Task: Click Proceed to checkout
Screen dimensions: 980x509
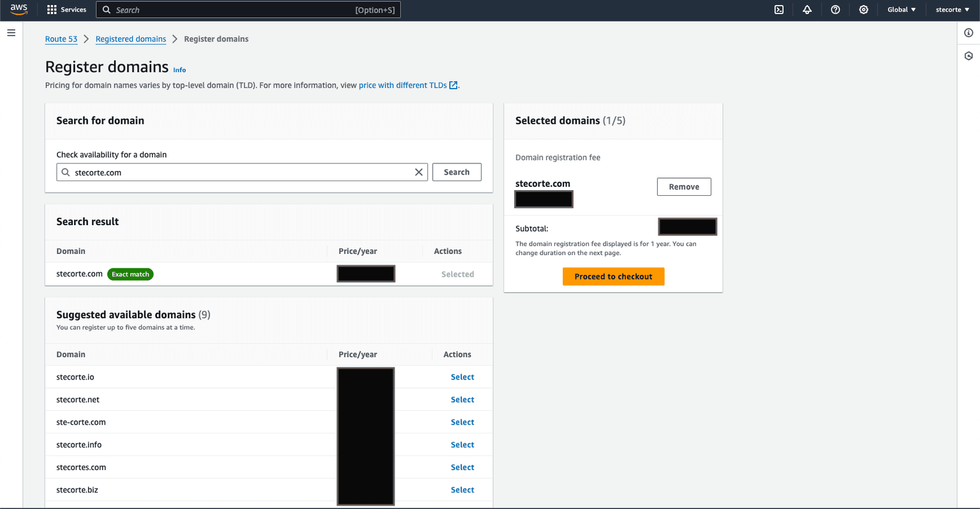Action: [x=613, y=277]
